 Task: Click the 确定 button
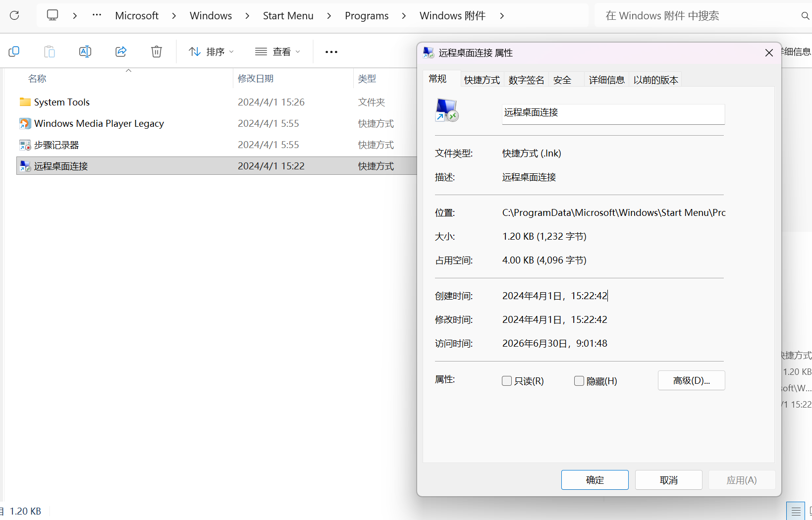(x=595, y=480)
